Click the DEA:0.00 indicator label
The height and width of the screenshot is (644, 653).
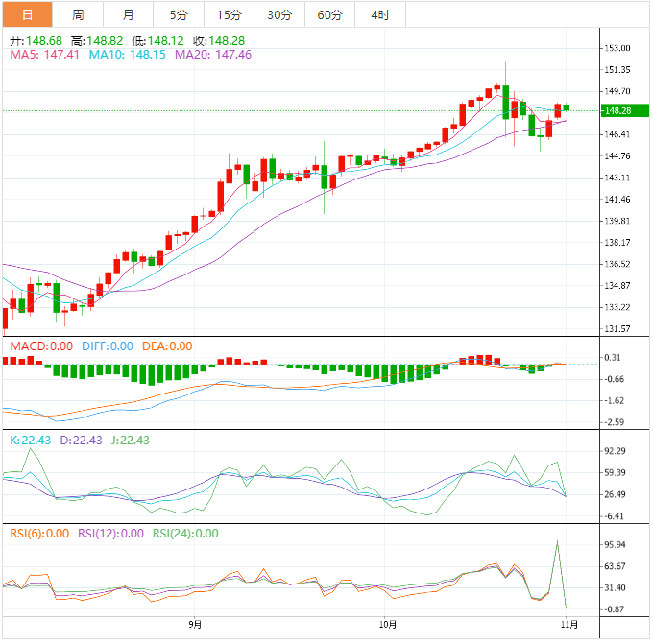click(166, 346)
